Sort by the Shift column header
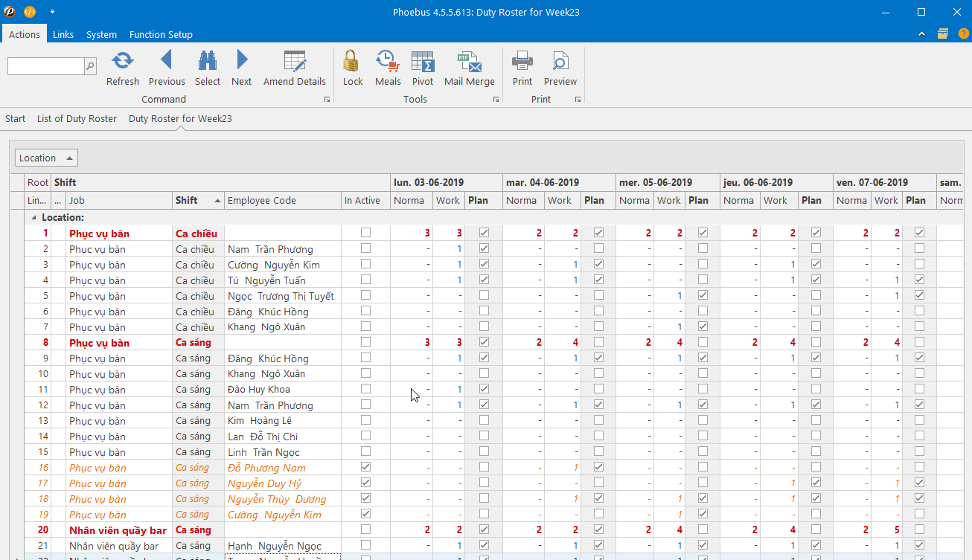 [x=198, y=200]
